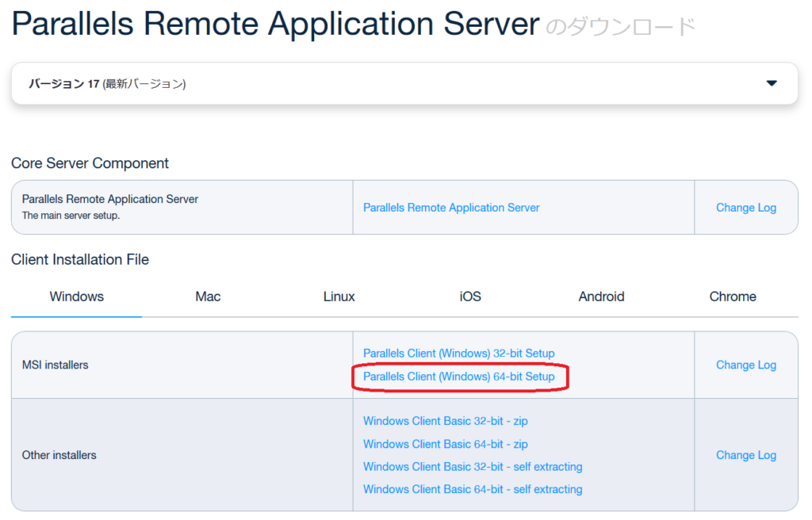The width and height of the screenshot is (812, 520).
Task: Click the 'MSI installers' row label
Action: point(55,365)
